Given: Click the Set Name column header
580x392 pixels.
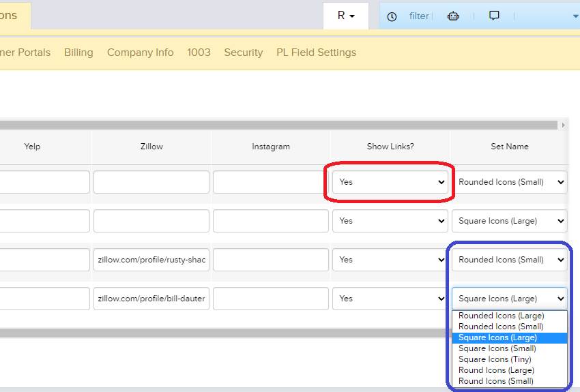Looking at the screenshot, I should click(510, 147).
